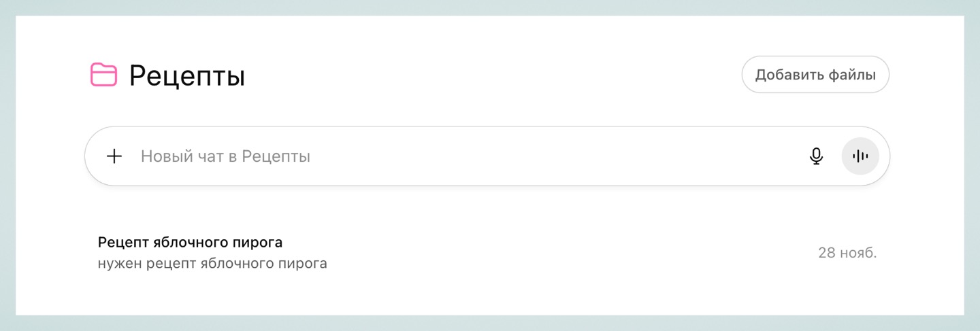Open attachments using the plus sign
The height and width of the screenshot is (331, 980).
pyautogui.click(x=114, y=156)
